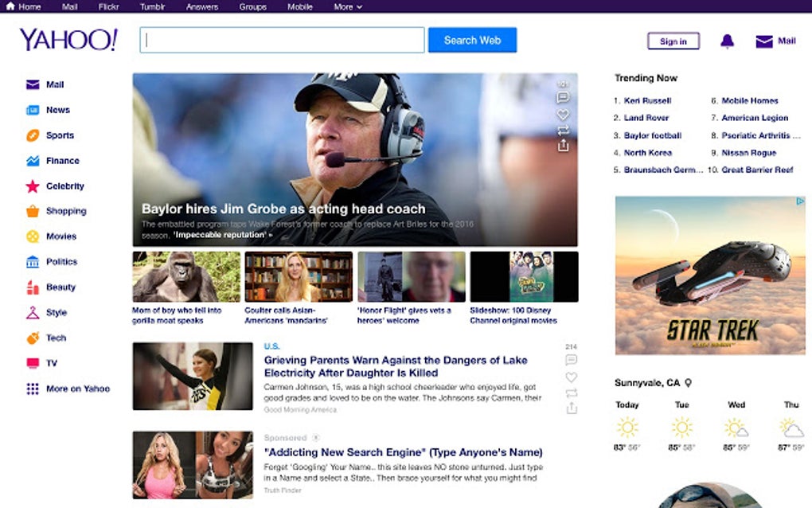Screen dimensions: 812x508
Task: Expand the More menu in the top bar
Action: pyautogui.click(x=348, y=6)
